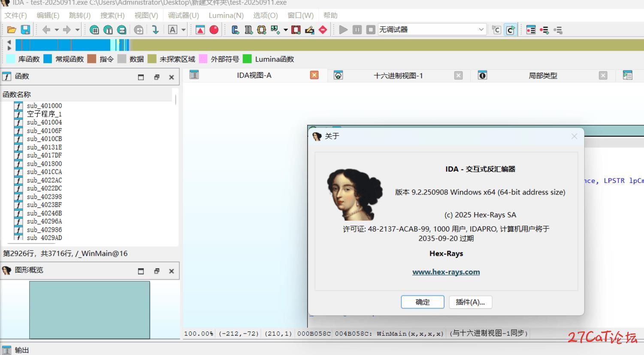Click the red circle breakpoint icon
The width and height of the screenshot is (644, 355).
214,30
